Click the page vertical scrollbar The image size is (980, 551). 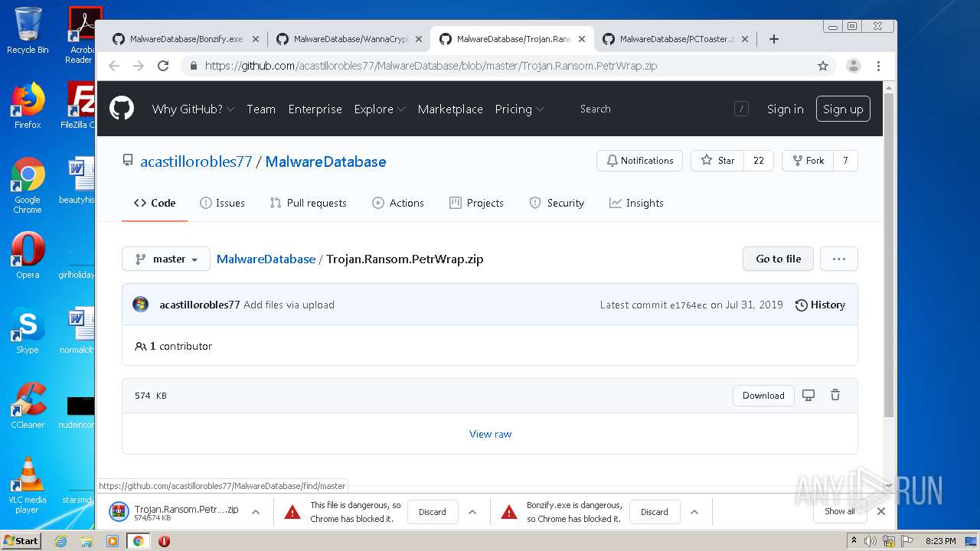889,255
